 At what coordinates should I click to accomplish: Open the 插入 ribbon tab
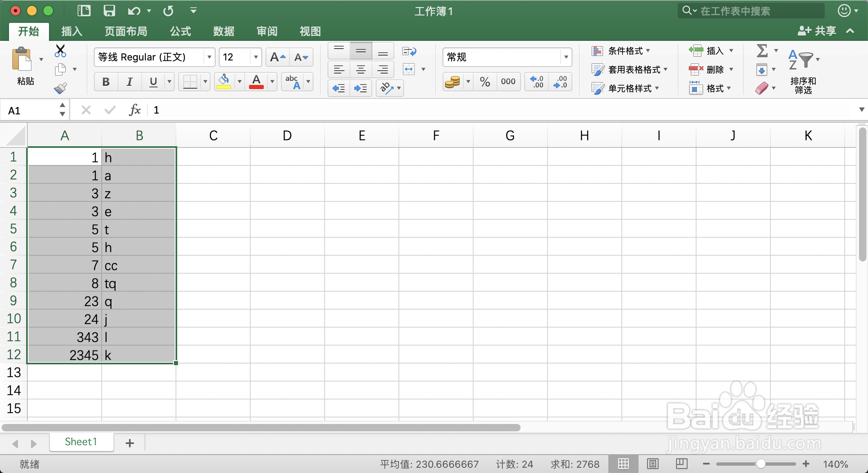[x=72, y=31]
